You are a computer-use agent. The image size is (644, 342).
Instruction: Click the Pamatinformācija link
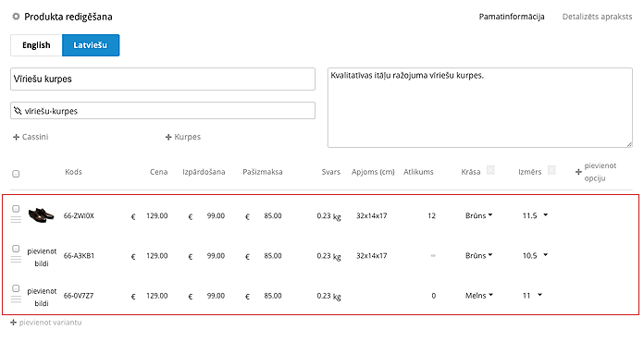pos(512,17)
